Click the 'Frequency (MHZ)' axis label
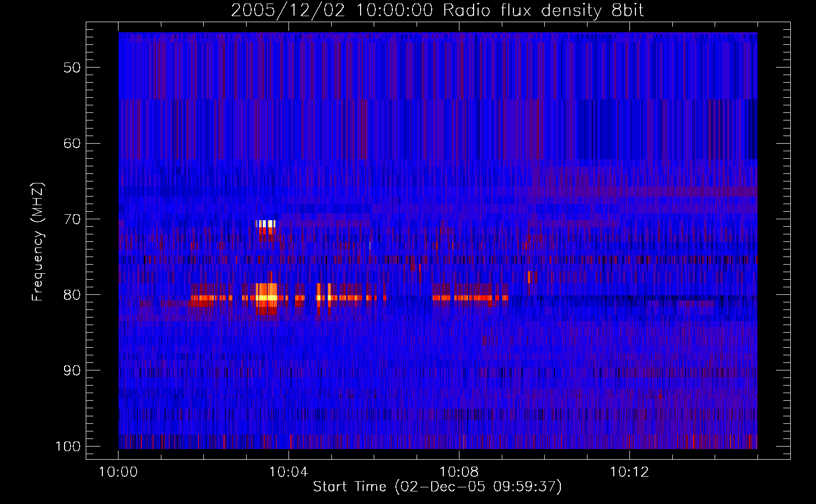Screen dimensions: 816x504 (38, 241)
